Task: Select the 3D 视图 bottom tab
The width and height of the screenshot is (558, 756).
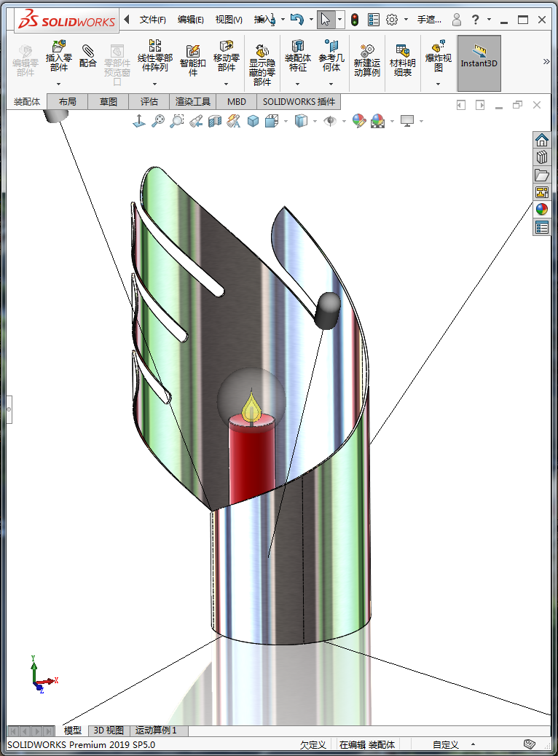Action: point(109,731)
